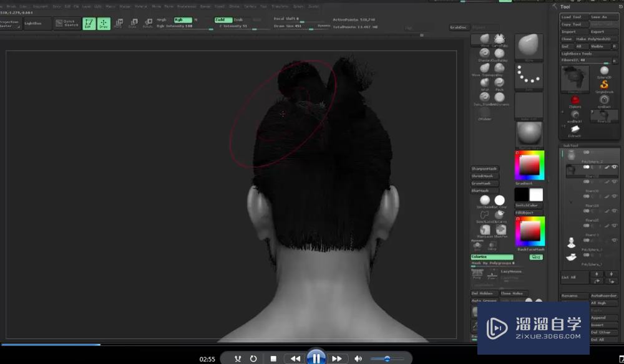This screenshot has height=364, width=624.
Task: Activate the Edit mode button
Action: [89, 24]
